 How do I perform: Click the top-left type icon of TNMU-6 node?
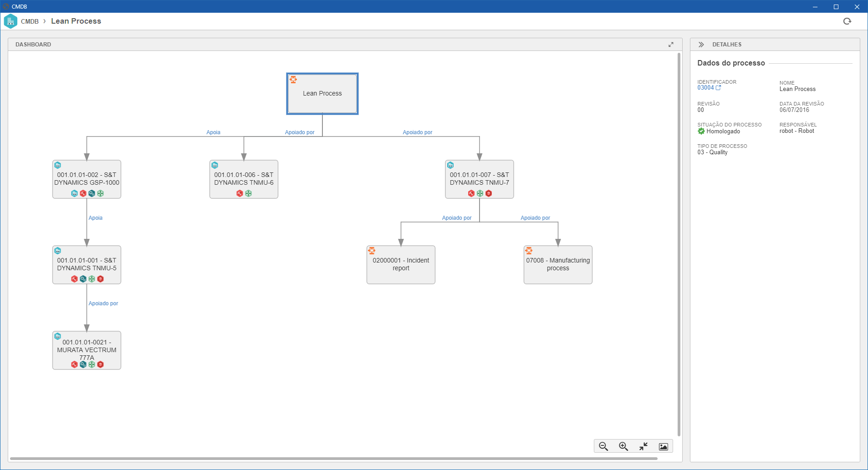(215, 165)
